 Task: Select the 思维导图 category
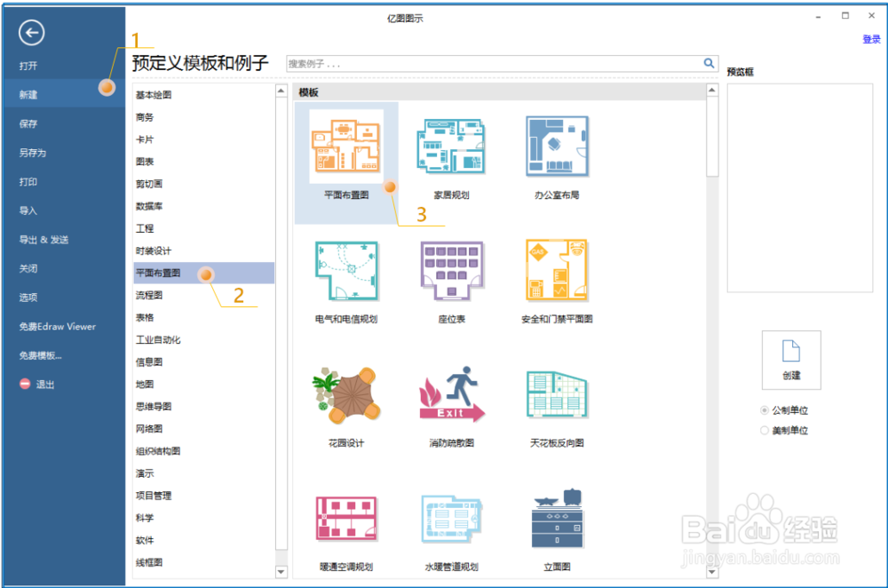click(x=154, y=406)
